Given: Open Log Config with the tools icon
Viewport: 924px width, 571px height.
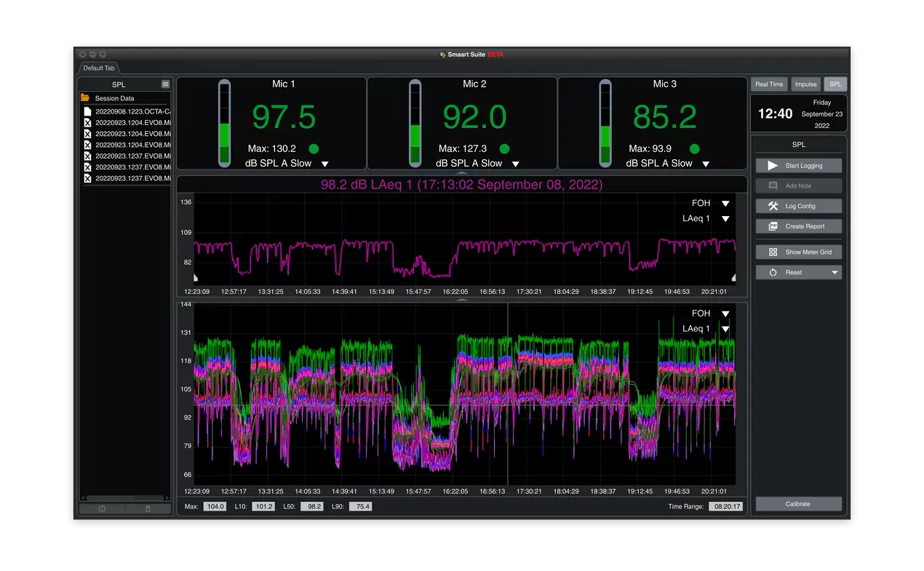Looking at the screenshot, I should click(x=799, y=207).
